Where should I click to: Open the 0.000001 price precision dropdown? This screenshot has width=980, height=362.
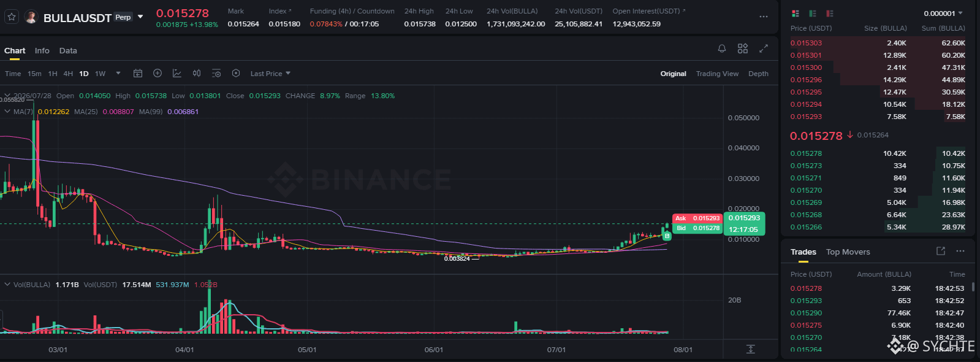pos(943,13)
